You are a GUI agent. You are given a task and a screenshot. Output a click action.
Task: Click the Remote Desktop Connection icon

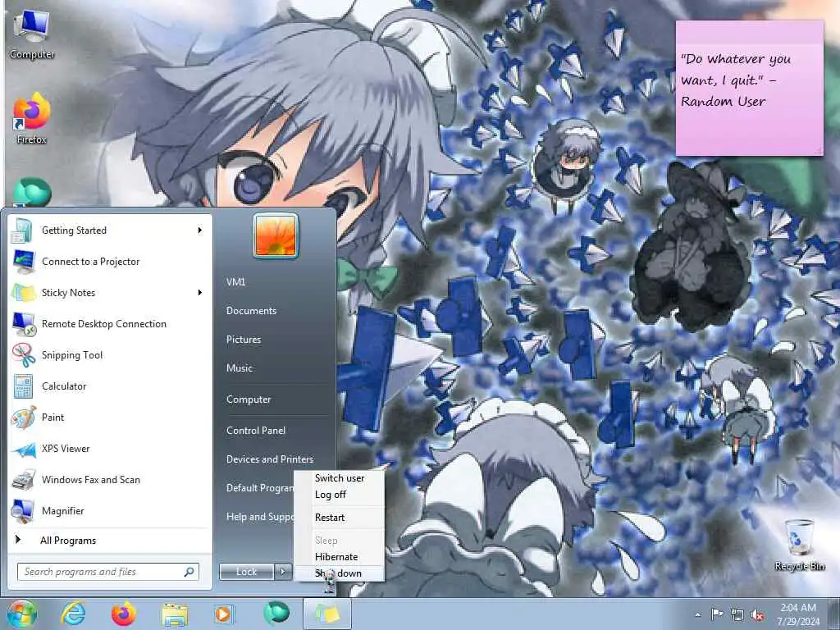click(23, 324)
